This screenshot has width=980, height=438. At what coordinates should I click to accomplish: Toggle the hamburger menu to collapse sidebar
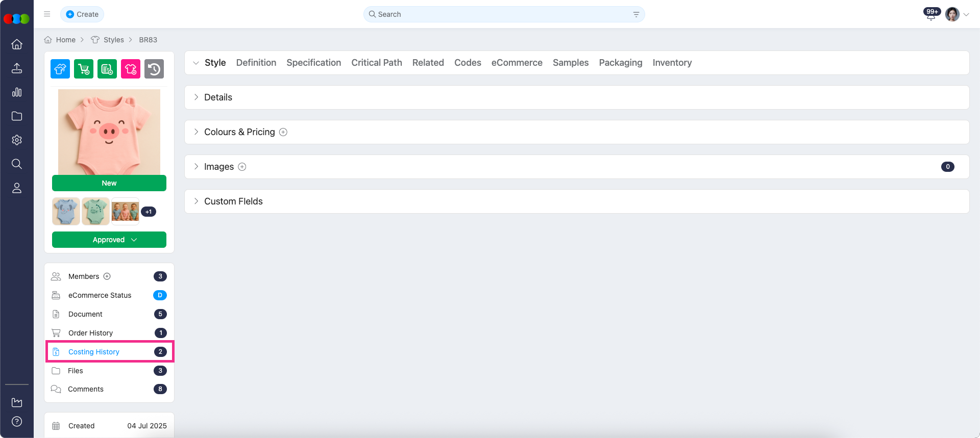[x=47, y=14]
